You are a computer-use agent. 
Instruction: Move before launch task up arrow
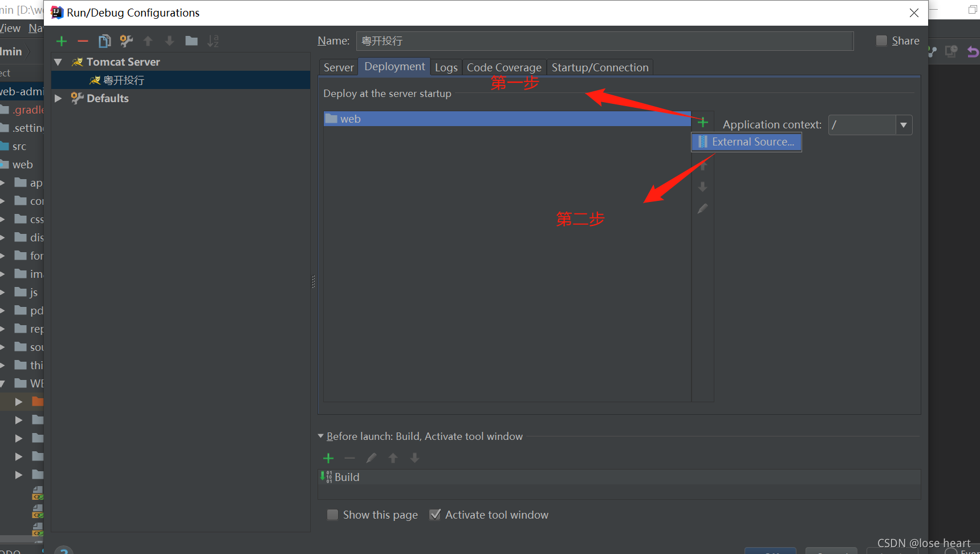coord(393,458)
